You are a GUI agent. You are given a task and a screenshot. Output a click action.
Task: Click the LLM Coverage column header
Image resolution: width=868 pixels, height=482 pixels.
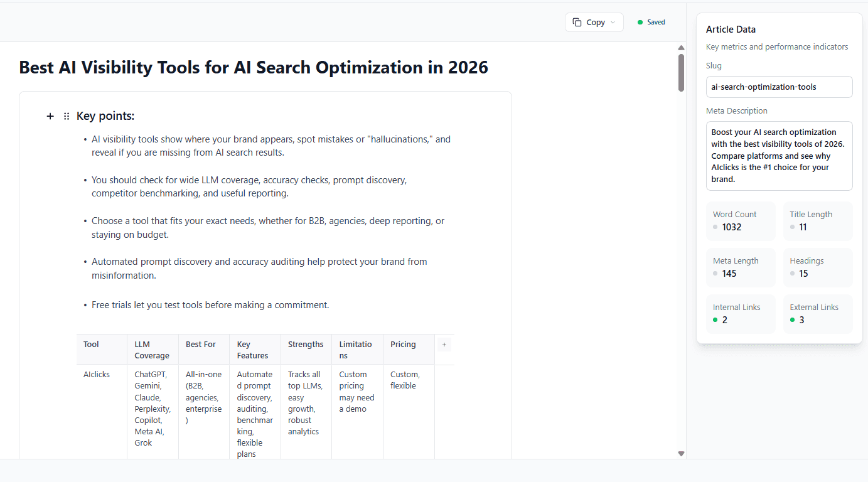(x=153, y=350)
